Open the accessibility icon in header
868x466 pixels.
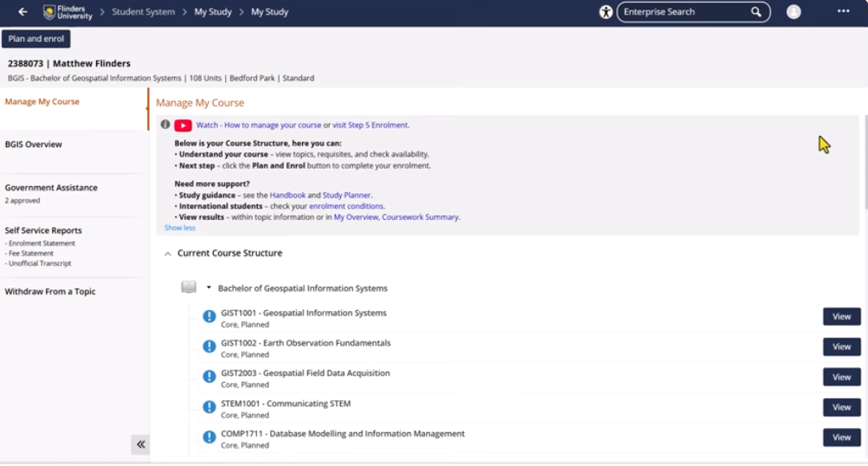[606, 12]
